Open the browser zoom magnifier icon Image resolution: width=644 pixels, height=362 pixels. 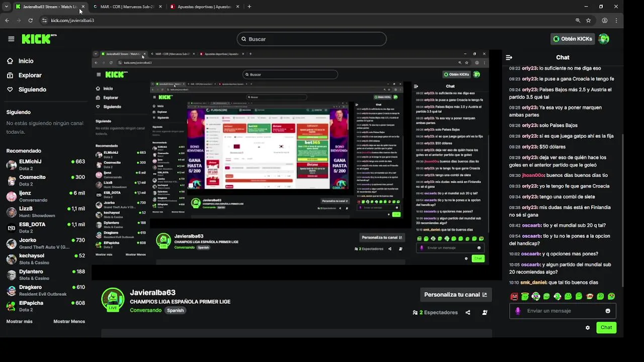pos(578,20)
